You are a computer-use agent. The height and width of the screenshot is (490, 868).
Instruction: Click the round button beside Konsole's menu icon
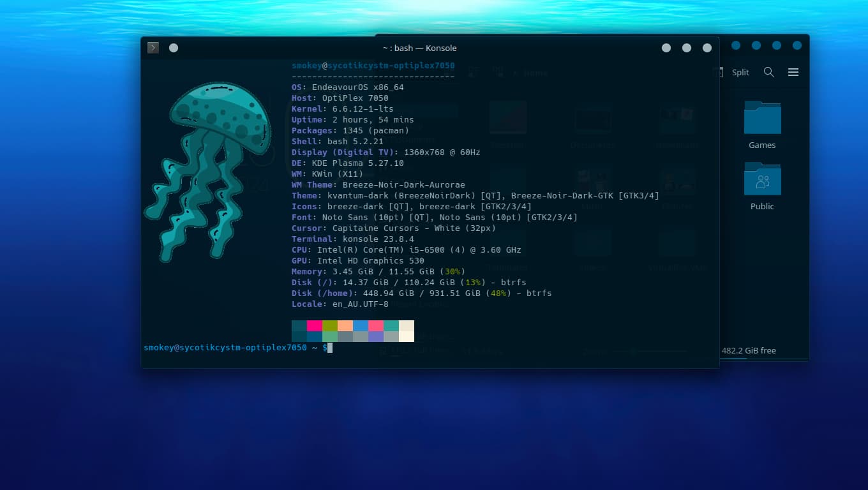(x=174, y=48)
